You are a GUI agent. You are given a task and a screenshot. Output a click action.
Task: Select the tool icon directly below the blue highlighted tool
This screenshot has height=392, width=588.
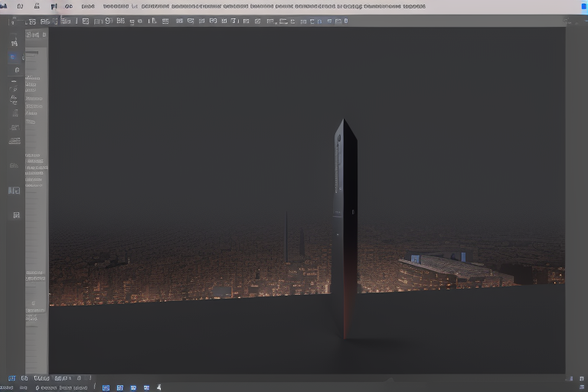tap(16, 70)
